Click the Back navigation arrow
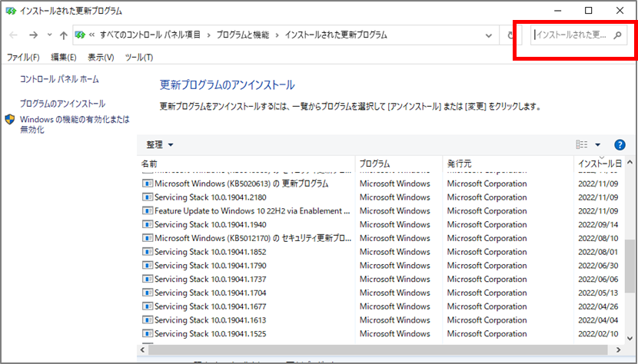This screenshot has height=364, width=638. pyautogui.click(x=13, y=35)
